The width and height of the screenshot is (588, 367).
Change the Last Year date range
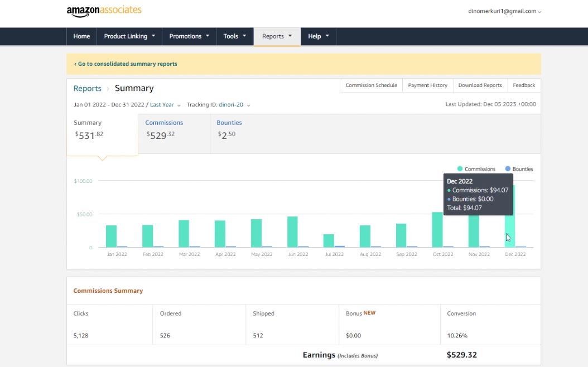tap(165, 105)
